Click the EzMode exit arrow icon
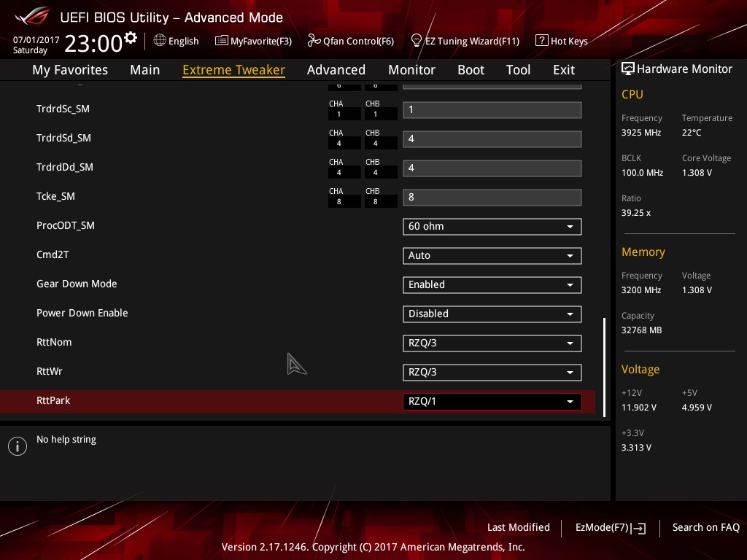 tap(638, 528)
